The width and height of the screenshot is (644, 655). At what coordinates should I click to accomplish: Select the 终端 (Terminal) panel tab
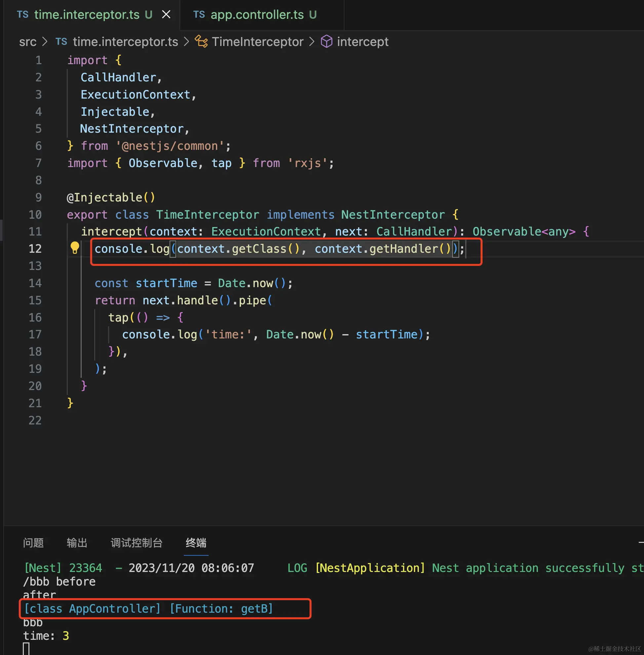(196, 543)
